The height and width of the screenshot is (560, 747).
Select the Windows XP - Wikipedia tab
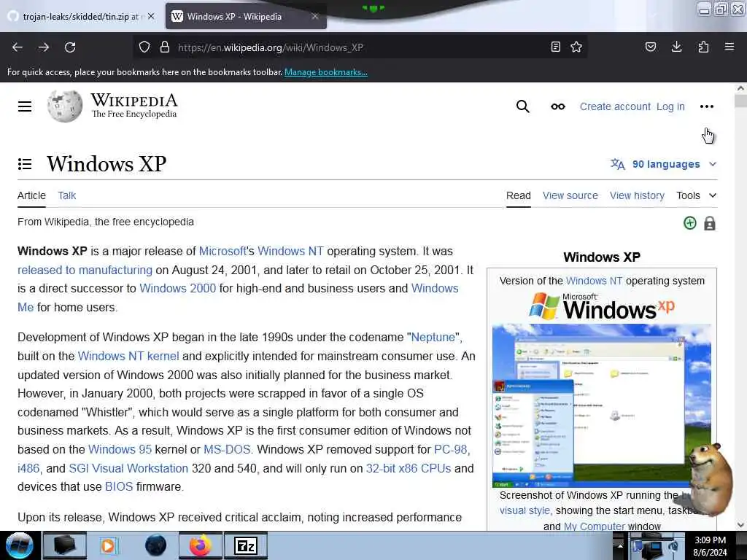(x=246, y=16)
